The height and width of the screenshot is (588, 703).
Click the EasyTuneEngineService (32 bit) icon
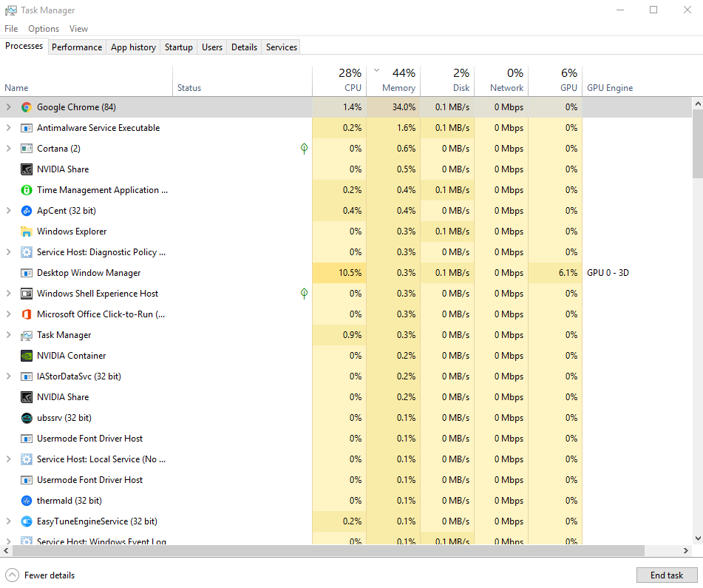(x=27, y=521)
